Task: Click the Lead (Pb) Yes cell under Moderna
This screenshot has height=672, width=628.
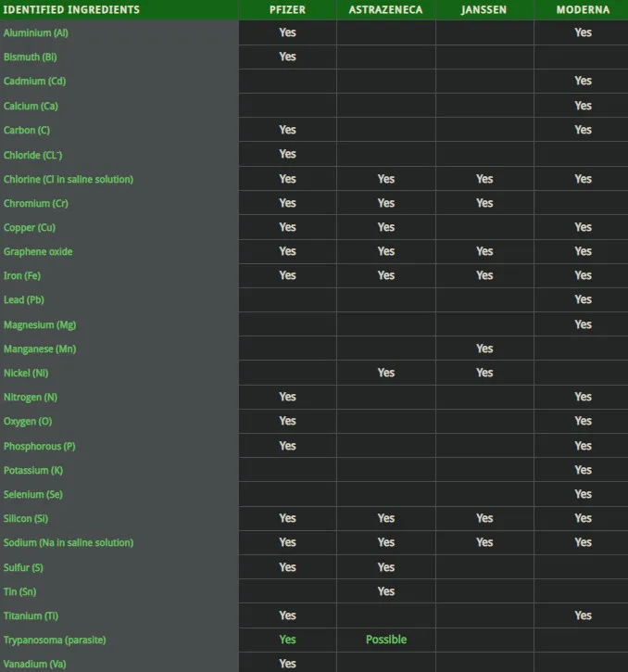Action: [x=583, y=299]
